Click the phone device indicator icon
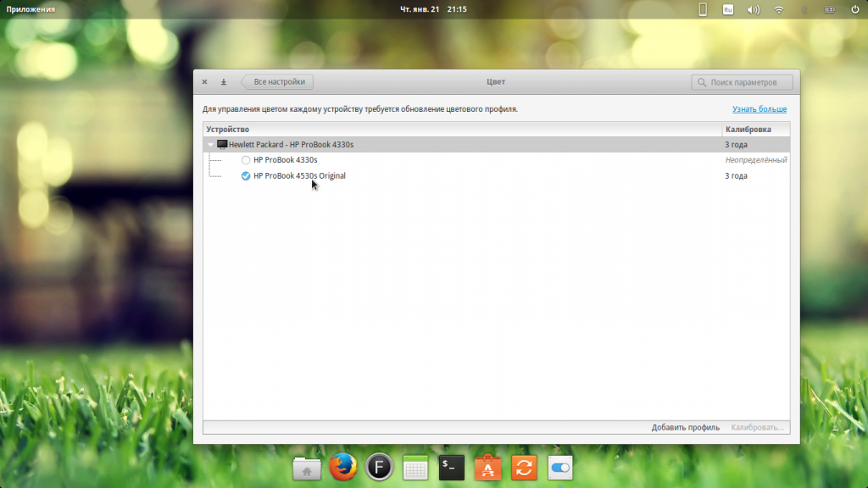This screenshot has width=868, height=488. pyautogui.click(x=703, y=9)
